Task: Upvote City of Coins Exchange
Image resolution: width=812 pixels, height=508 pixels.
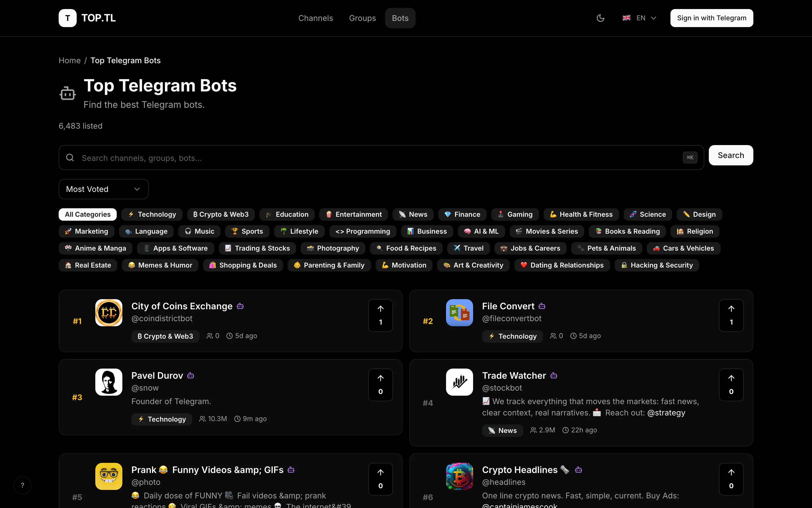Action: [381, 316]
